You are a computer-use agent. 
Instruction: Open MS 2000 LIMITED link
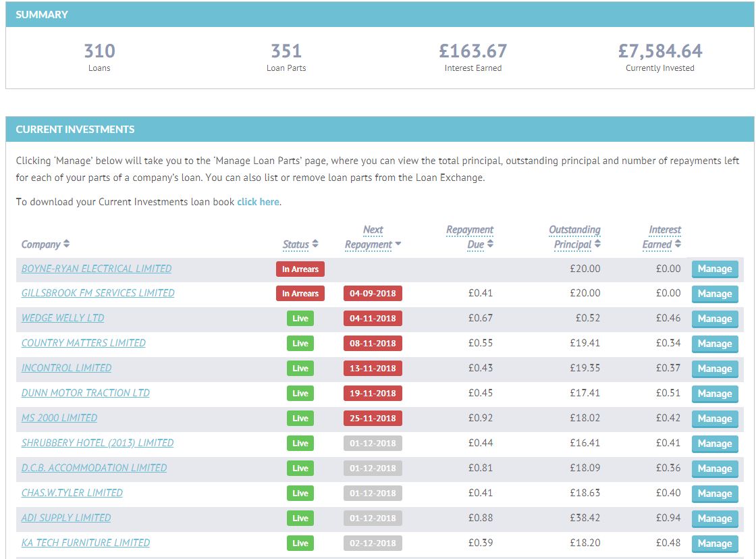[x=59, y=418]
